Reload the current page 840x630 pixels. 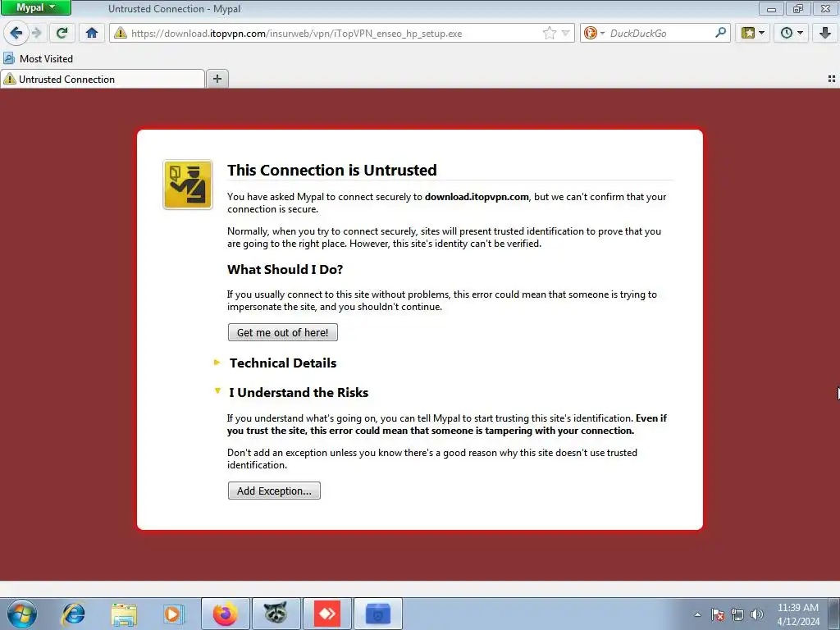(62, 33)
